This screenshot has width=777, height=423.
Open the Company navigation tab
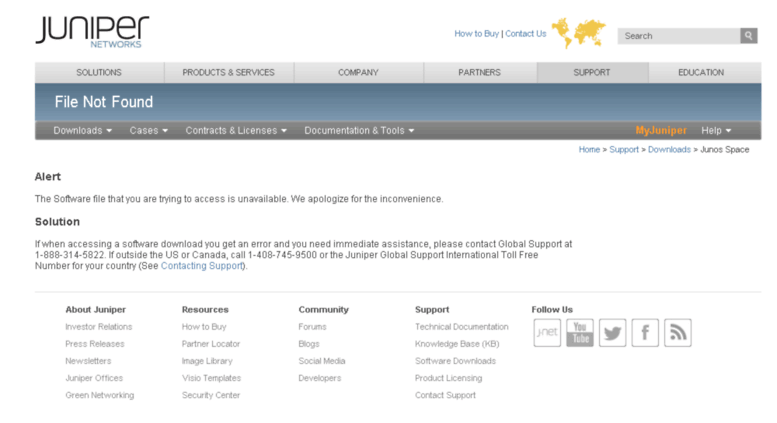click(358, 72)
